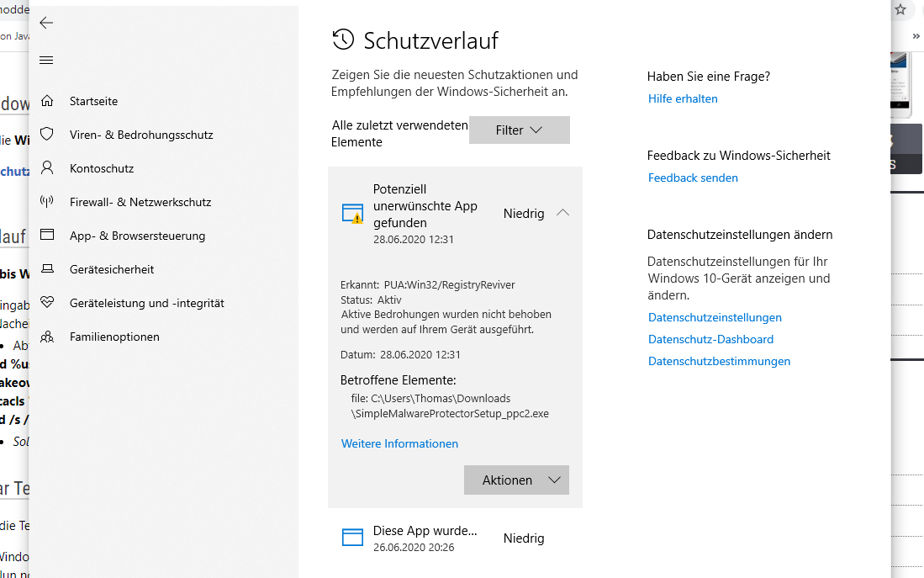Open the Aktionen dropdown
The height and width of the screenshot is (578, 924).
(x=516, y=480)
